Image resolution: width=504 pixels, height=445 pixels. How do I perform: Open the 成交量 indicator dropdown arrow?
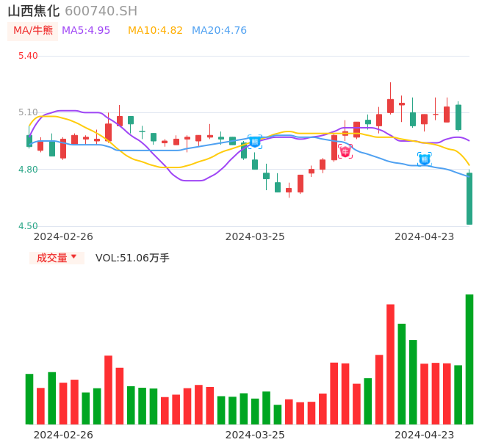pos(73,257)
